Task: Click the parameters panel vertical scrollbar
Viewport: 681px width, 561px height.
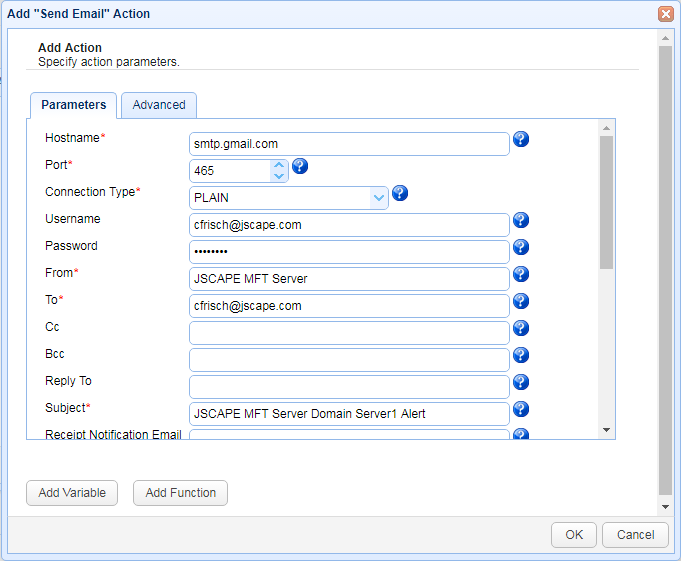Action: pyautogui.click(x=606, y=200)
